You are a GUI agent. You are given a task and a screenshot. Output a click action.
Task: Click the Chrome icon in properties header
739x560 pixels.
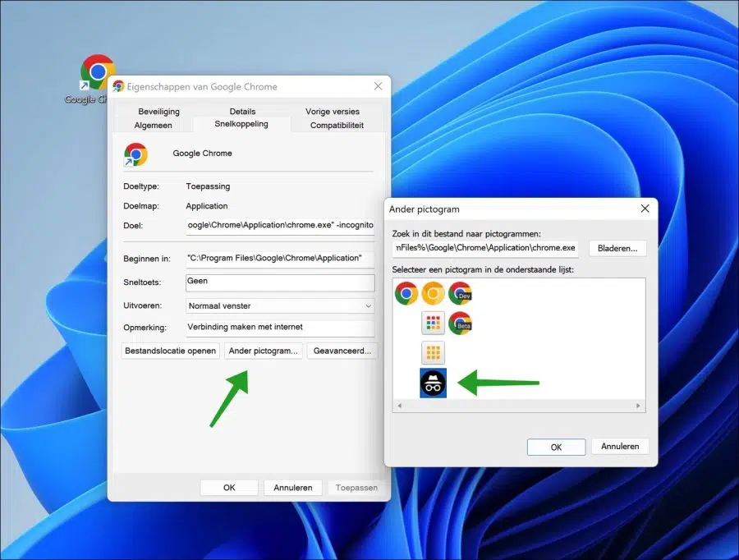pos(135,154)
